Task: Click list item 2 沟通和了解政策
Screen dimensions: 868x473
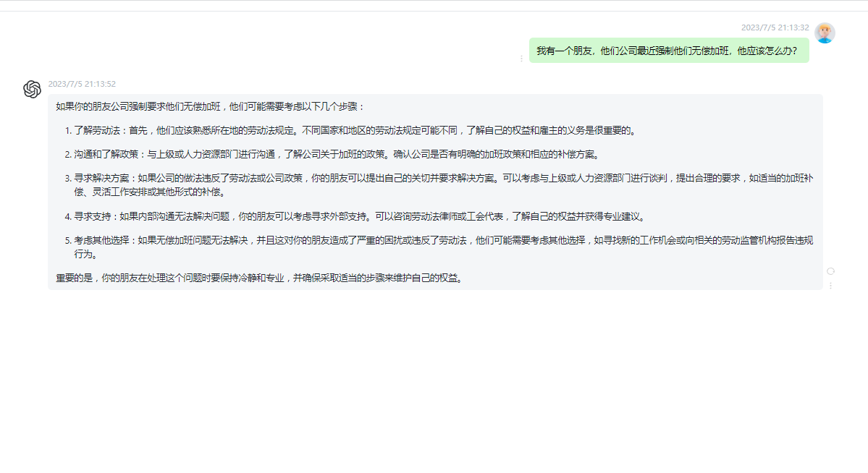Action: (x=333, y=154)
